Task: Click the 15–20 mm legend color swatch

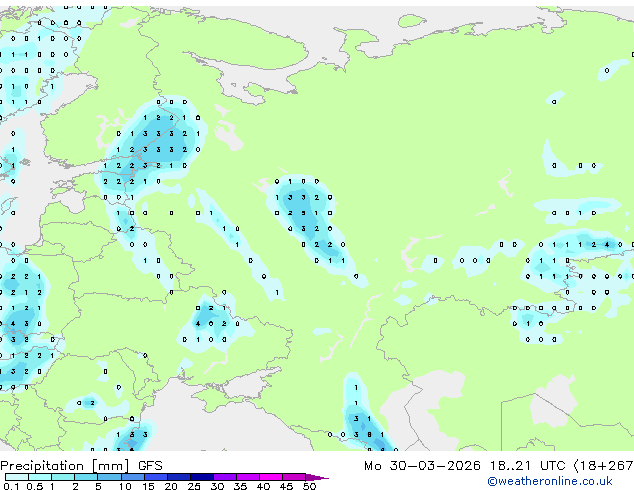Action: pyautogui.click(x=156, y=477)
